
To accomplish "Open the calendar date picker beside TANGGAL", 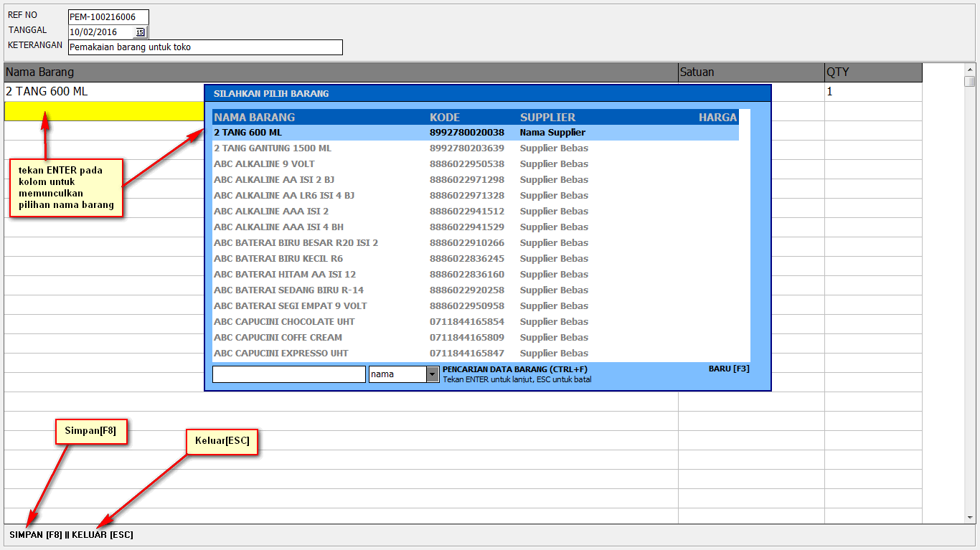I will coord(141,32).
